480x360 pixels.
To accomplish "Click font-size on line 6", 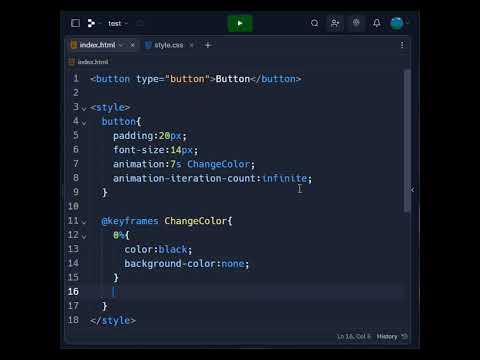I will pyautogui.click(x=139, y=150).
